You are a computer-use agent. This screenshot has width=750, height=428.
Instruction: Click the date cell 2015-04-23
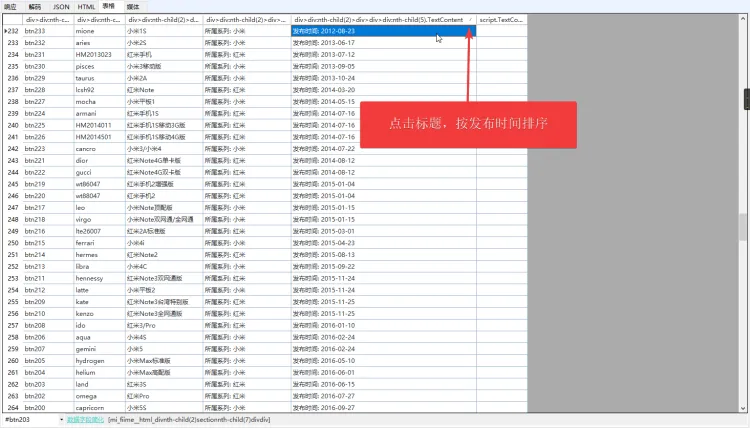[x=384, y=243]
